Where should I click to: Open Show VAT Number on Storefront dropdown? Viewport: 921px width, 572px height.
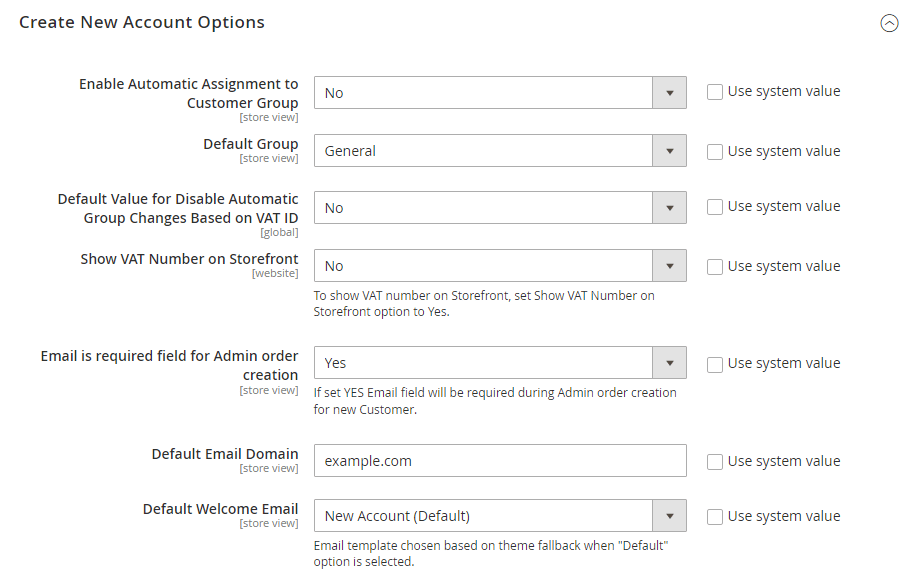point(500,266)
